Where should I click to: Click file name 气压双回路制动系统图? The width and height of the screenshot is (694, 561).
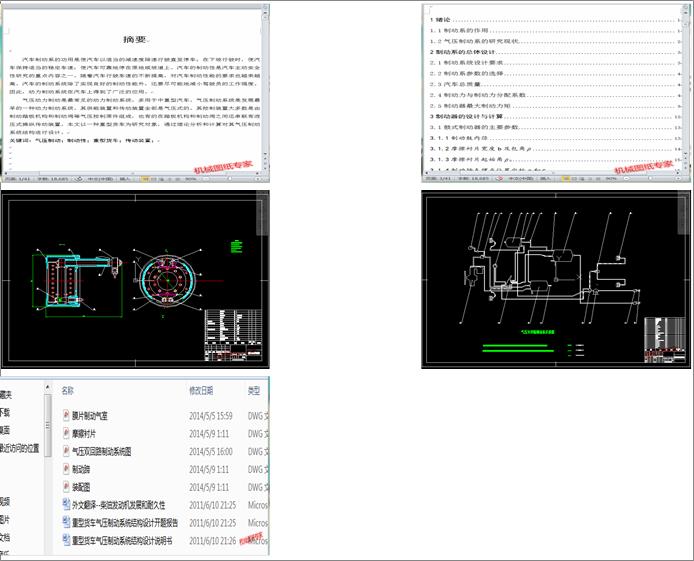click(102, 451)
